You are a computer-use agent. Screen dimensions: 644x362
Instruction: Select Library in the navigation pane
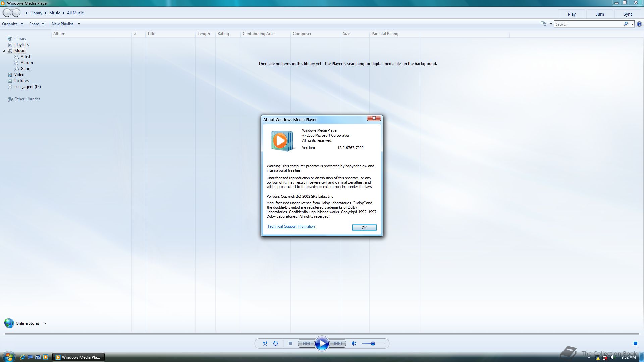coord(17,39)
